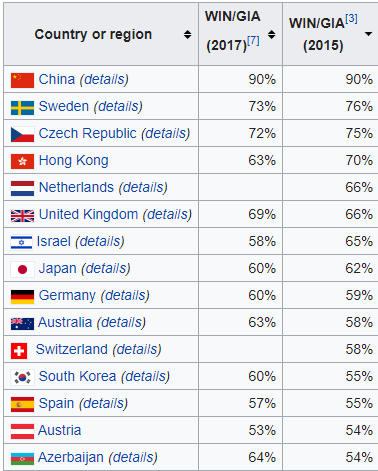378x471 pixels.
Task: Click the China flag icon
Action: 22,80
